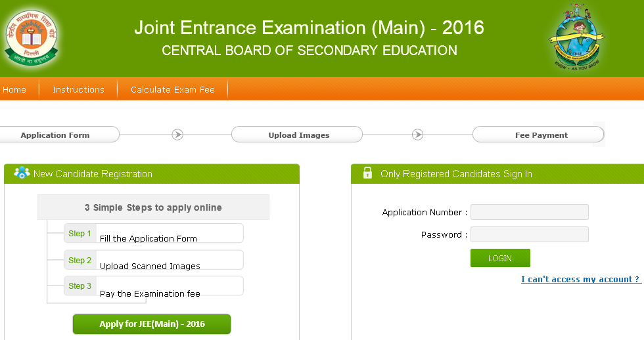Click arrow icon after Application Form step
This screenshot has width=644, height=340.
pyautogui.click(x=177, y=135)
